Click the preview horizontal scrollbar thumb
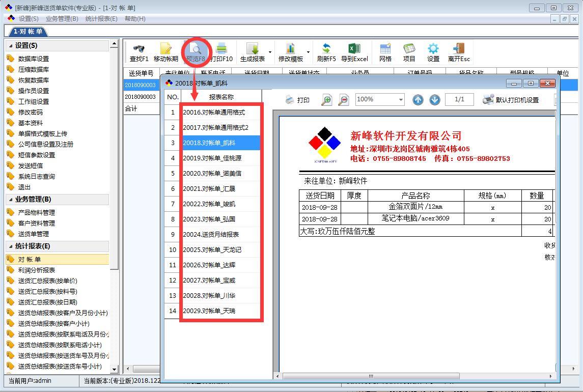Screen dimensions: 583x392 pos(371,376)
